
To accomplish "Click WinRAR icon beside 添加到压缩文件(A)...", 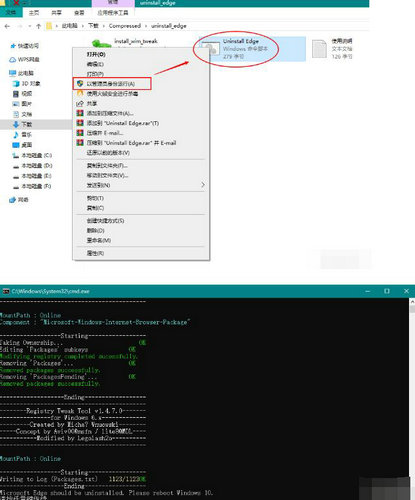I will 80,113.
